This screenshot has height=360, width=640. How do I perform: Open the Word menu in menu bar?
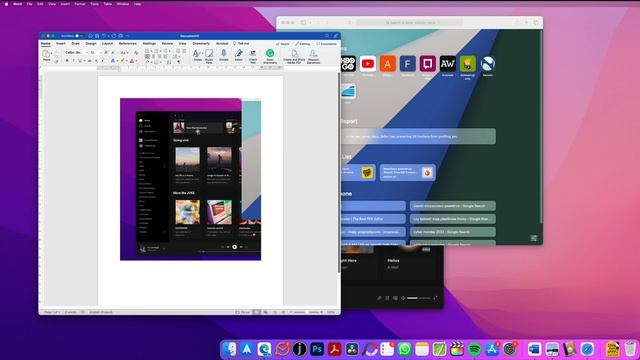click(18, 4)
